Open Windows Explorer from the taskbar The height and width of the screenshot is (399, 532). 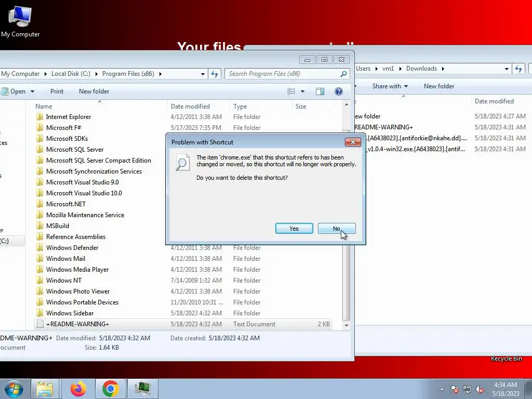(45, 389)
